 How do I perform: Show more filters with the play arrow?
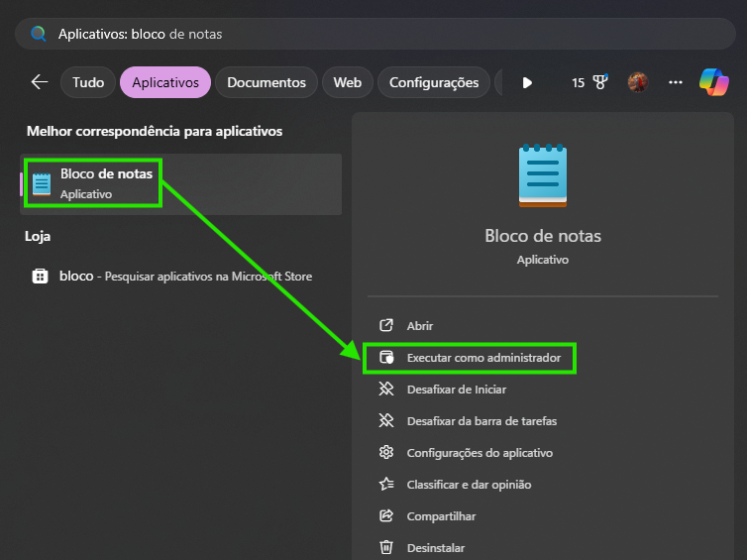coord(527,83)
